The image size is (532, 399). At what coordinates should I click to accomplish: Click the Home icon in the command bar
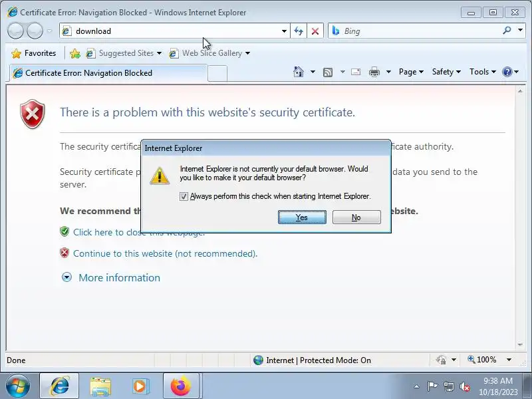[x=299, y=72]
